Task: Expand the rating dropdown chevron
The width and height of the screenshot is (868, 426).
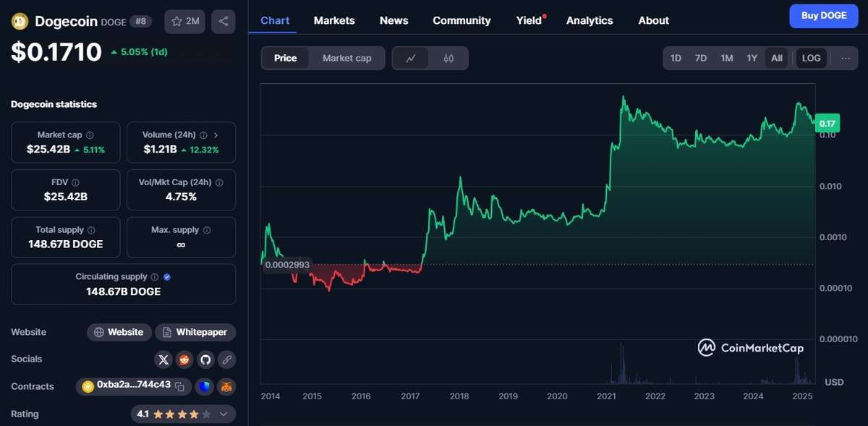Action: [x=224, y=414]
